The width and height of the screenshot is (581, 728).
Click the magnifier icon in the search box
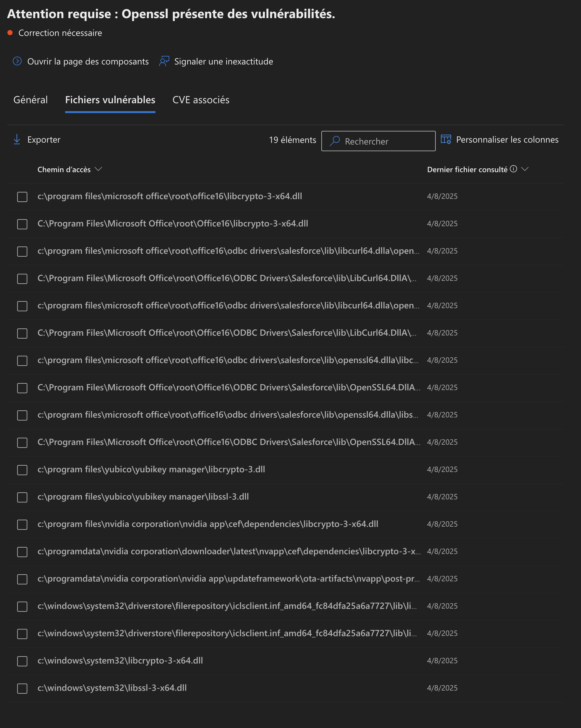point(335,141)
